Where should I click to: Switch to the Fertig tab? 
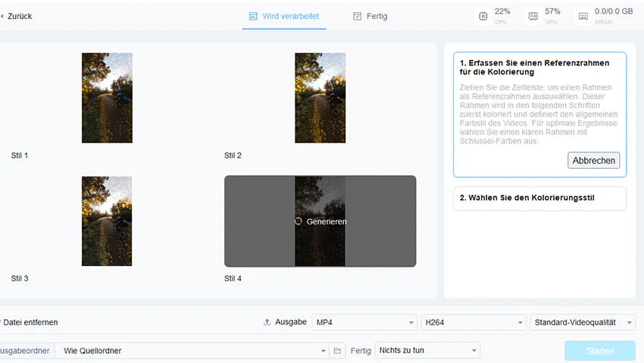click(370, 16)
